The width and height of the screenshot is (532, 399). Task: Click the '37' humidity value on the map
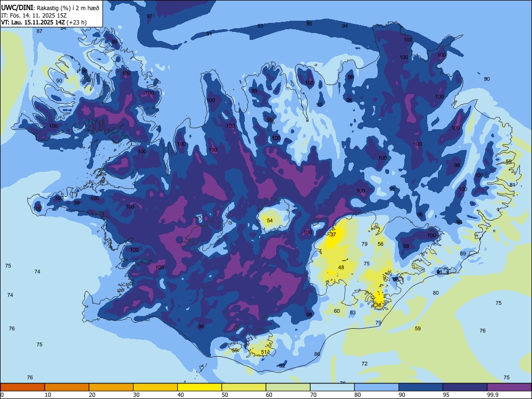point(333,235)
